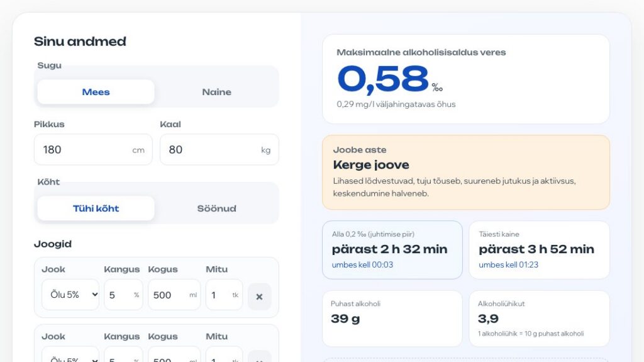Image resolution: width=644 pixels, height=362 pixels.
Task: Click 'umbes kell 01:23' time text
Action: coord(508,264)
